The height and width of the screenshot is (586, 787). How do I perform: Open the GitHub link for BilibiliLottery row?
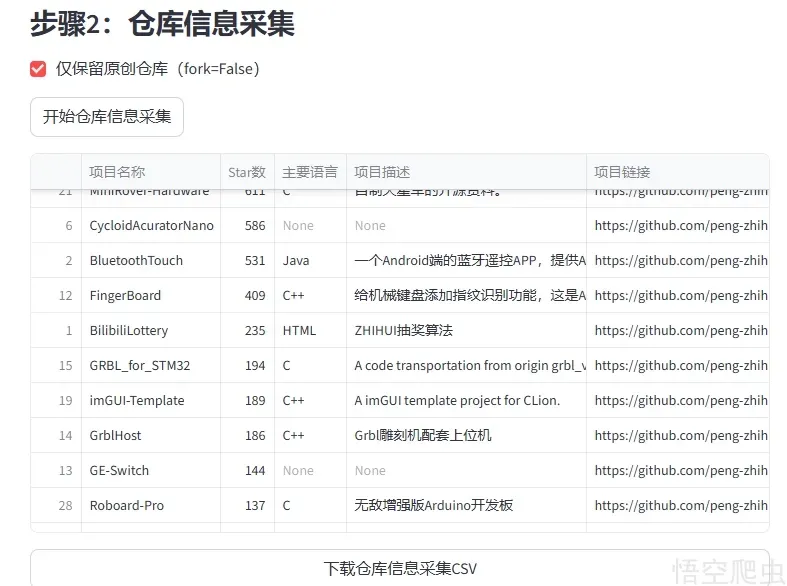[x=678, y=331]
